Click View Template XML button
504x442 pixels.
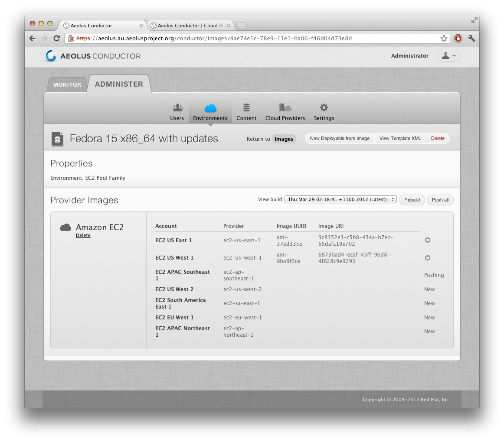pos(400,139)
